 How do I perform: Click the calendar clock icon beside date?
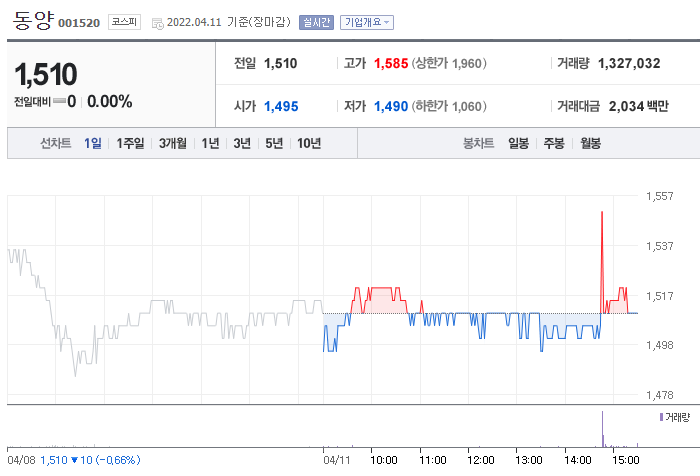[x=158, y=24]
